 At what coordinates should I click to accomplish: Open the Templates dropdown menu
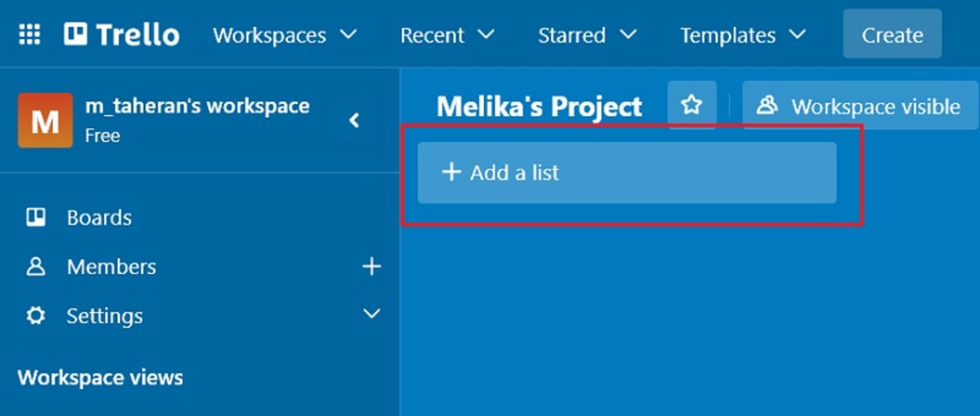point(742,35)
